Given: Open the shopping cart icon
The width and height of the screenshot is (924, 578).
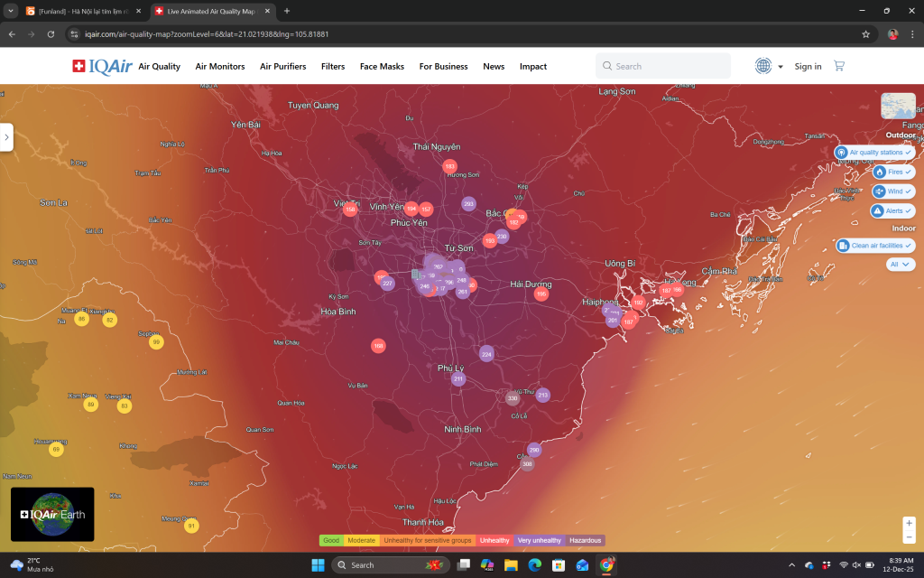Looking at the screenshot, I should pos(839,66).
